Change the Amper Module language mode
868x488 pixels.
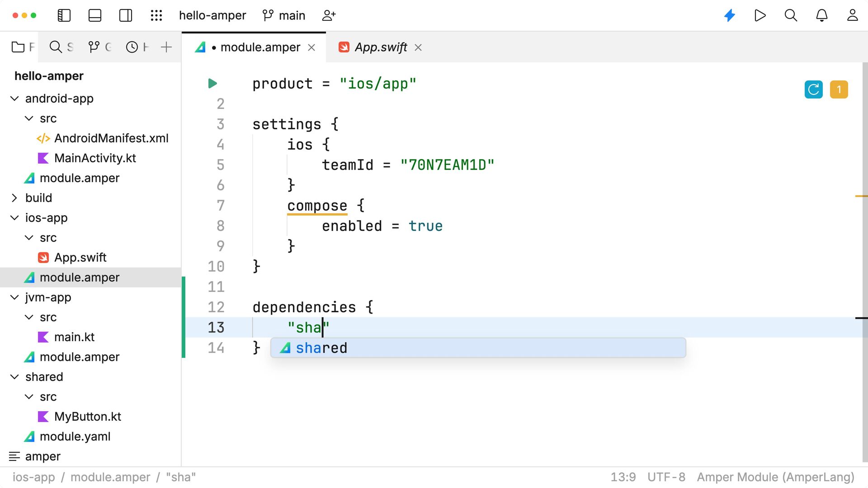tap(776, 477)
